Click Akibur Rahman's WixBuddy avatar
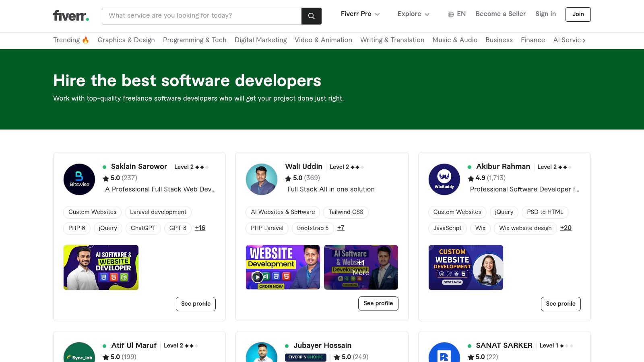The image size is (644, 362). (x=444, y=179)
